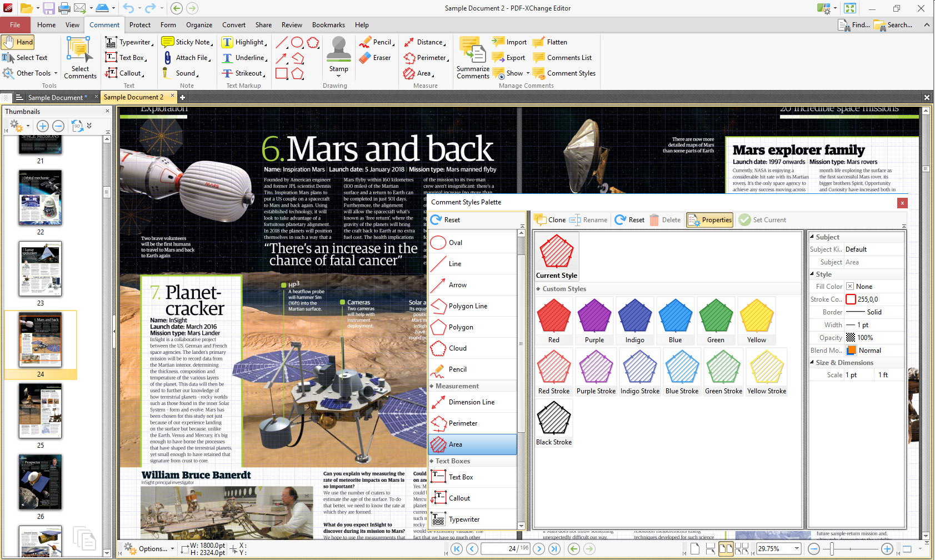
Task: Click the Select Comments tool
Action: point(80,58)
